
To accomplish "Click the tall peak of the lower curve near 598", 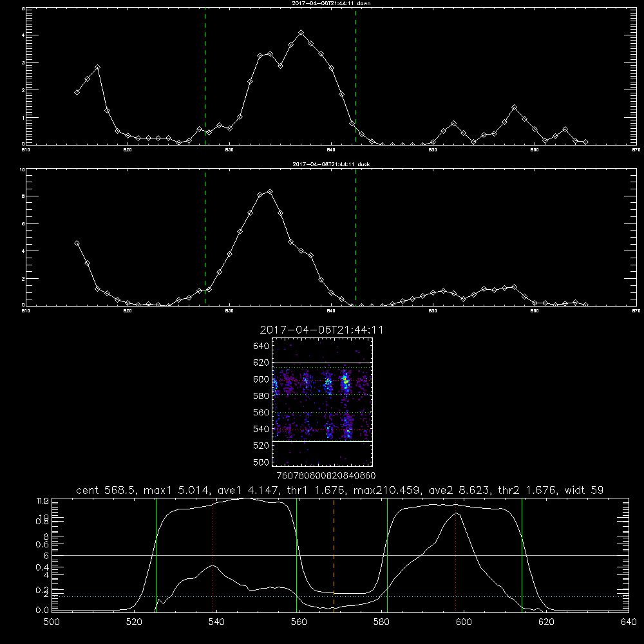I will point(456,513).
